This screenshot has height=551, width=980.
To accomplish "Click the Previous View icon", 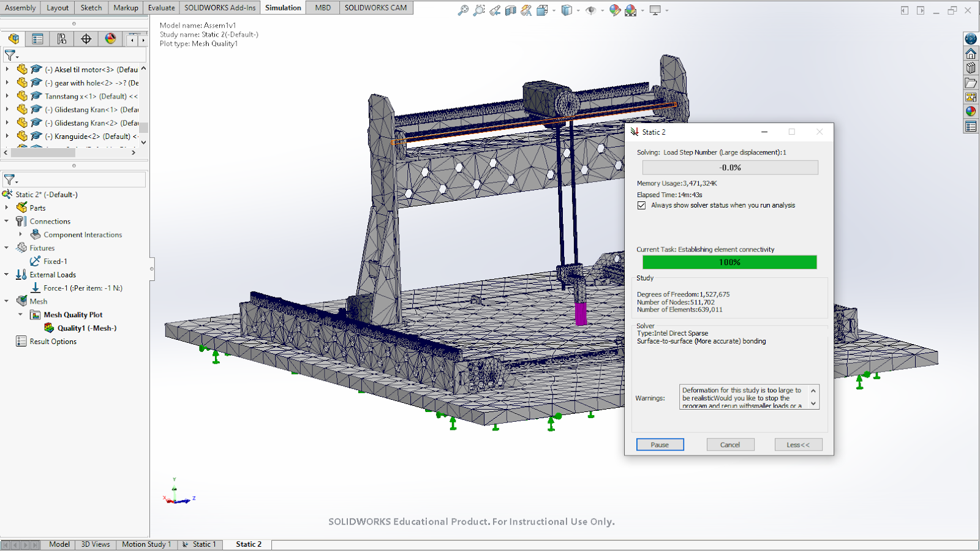I will 495,10.
